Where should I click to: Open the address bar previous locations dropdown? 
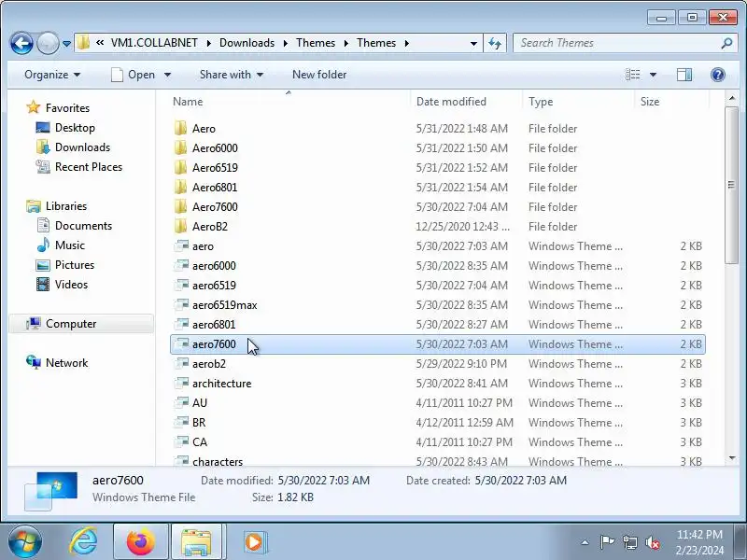473,43
